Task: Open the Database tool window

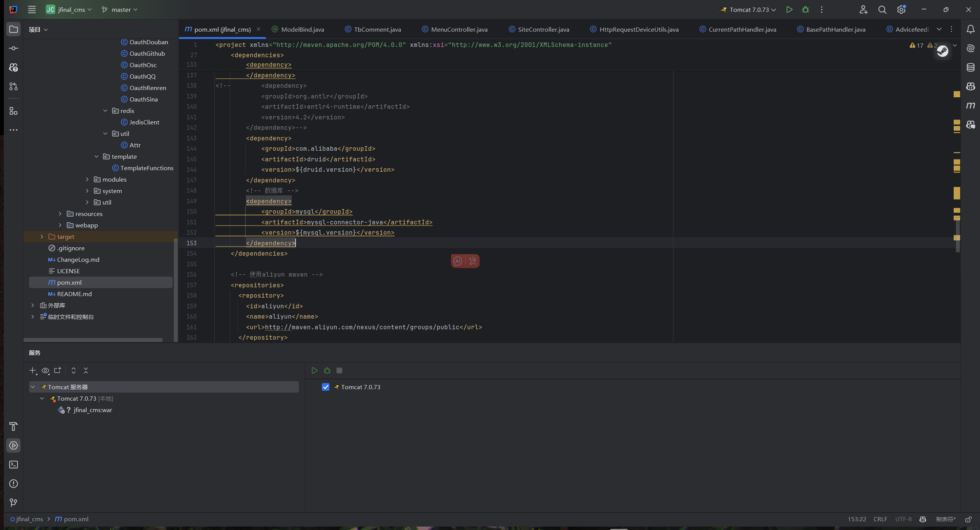Action: pos(970,68)
